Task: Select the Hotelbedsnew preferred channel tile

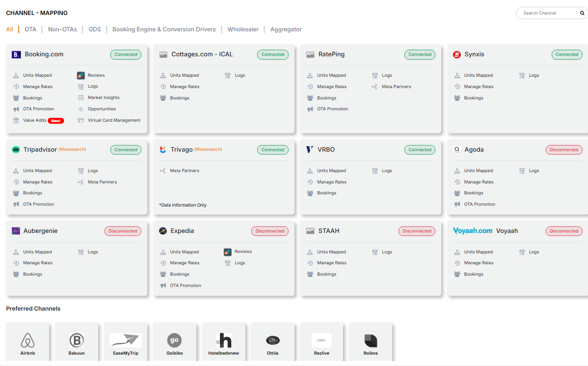Action: [224, 342]
